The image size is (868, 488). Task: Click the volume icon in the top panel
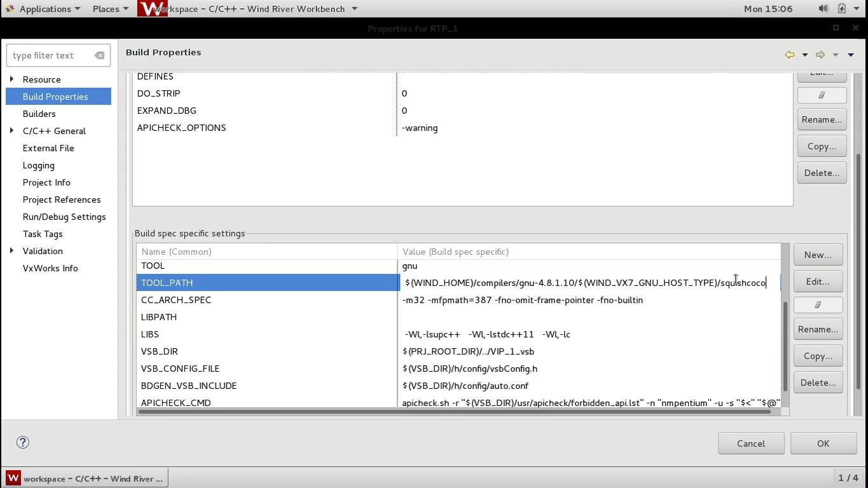tap(823, 8)
